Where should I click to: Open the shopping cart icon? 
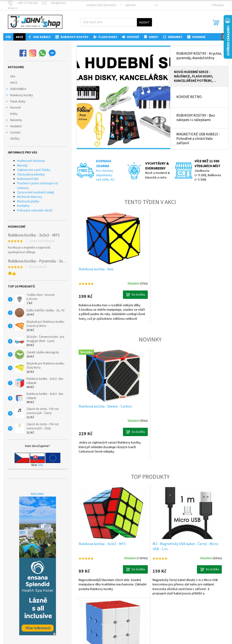coord(216,22)
